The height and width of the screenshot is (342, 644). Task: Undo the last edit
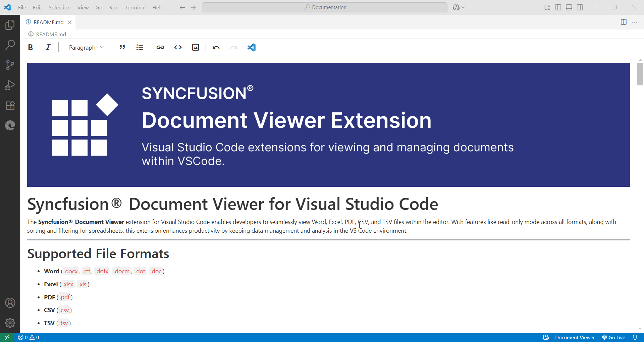pyautogui.click(x=216, y=47)
